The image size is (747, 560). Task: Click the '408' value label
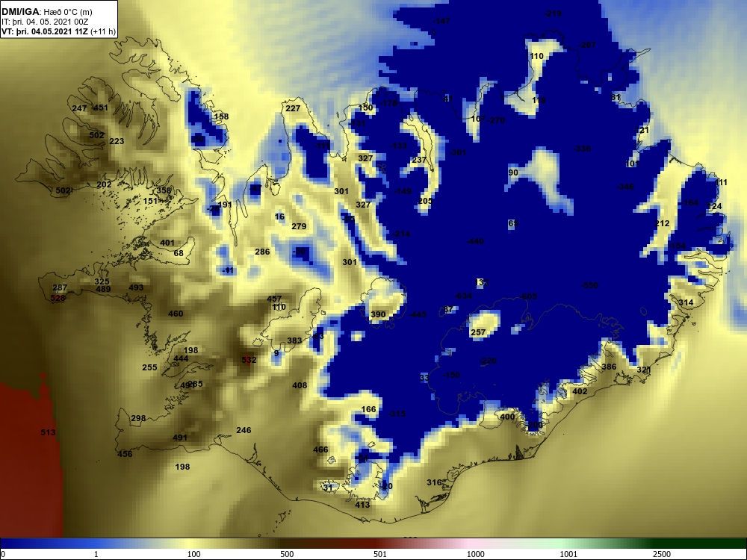pos(300,385)
